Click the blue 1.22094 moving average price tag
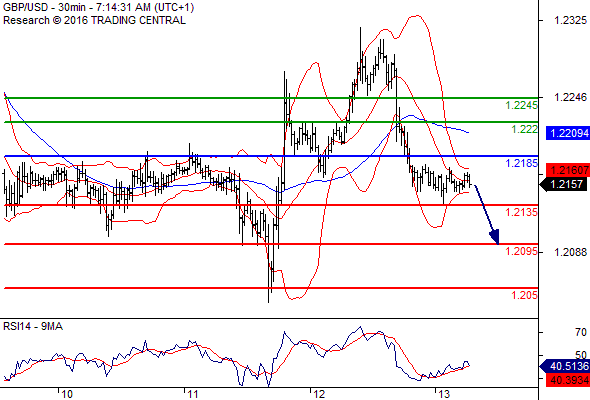 (568, 133)
